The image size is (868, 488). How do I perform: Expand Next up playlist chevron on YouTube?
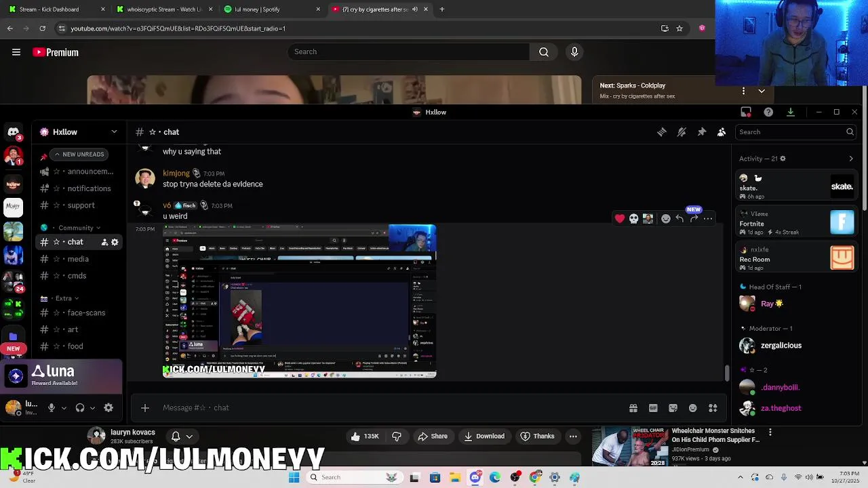click(x=762, y=91)
